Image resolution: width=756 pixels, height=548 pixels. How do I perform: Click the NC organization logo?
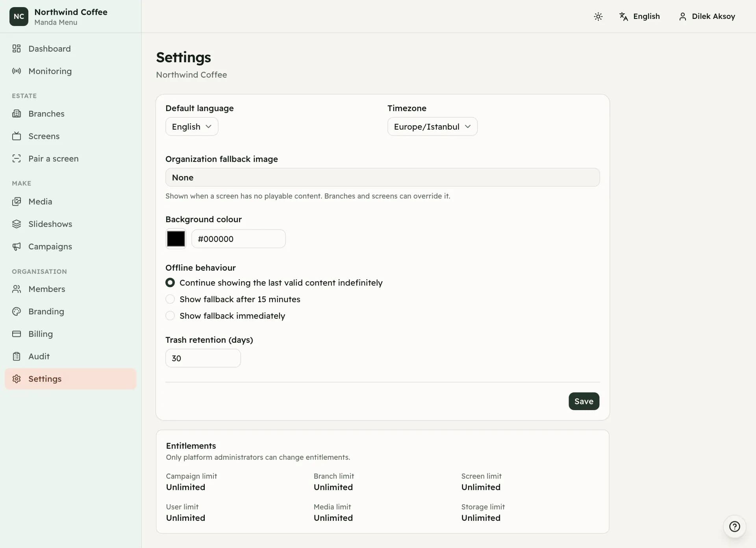[x=19, y=17]
